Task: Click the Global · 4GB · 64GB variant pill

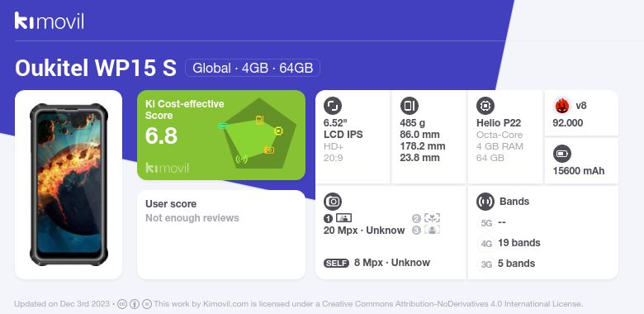Action: pyautogui.click(x=253, y=68)
